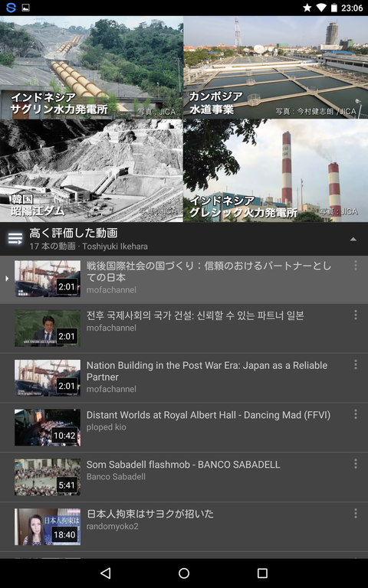Tap the S app notification icon
Screen dimensions: 368x588
11,8
